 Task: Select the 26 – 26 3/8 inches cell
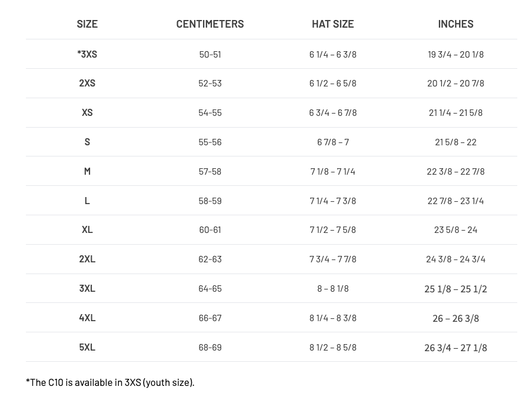[455, 318]
